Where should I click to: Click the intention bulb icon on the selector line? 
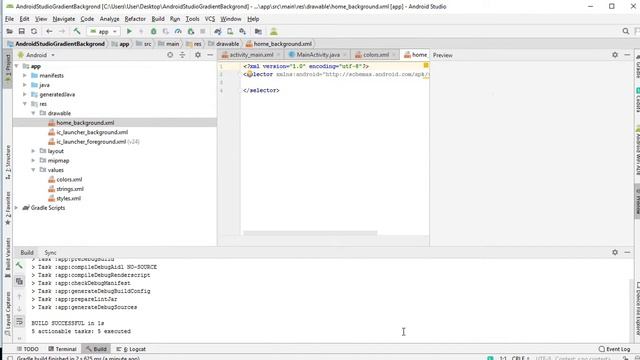(x=249, y=74)
